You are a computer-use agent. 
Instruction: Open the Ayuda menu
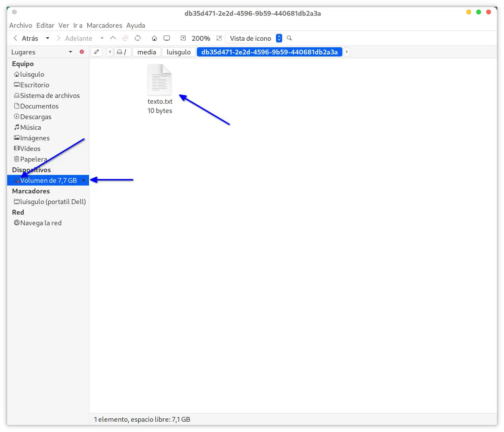click(x=136, y=25)
